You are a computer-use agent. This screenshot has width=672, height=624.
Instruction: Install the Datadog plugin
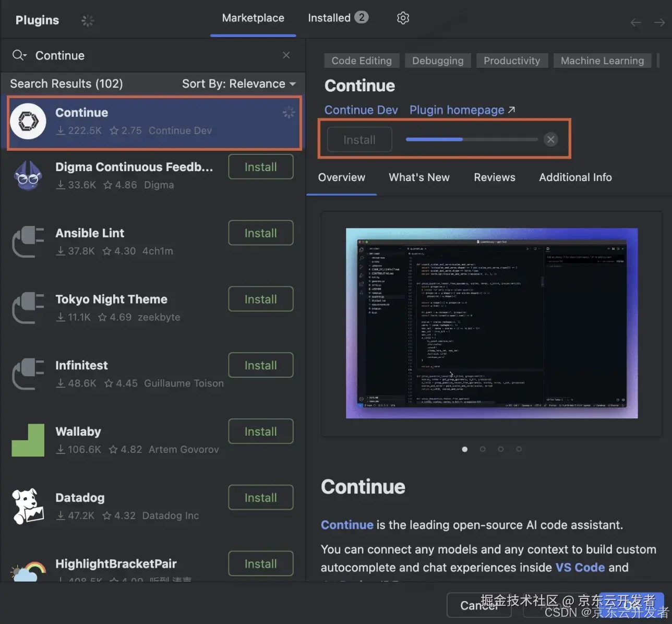(x=261, y=498)
